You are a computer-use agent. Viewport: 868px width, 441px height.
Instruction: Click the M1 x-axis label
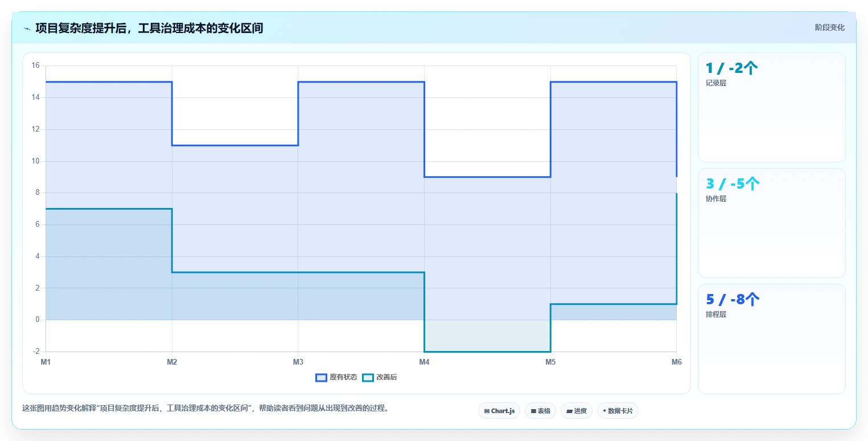(46, 362)
